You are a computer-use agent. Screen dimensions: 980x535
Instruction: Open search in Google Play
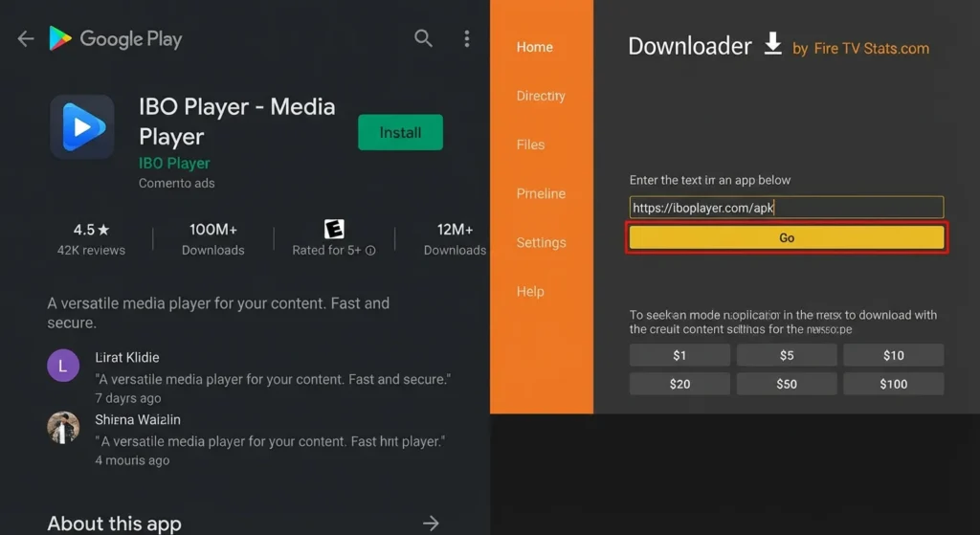(423, 38)
